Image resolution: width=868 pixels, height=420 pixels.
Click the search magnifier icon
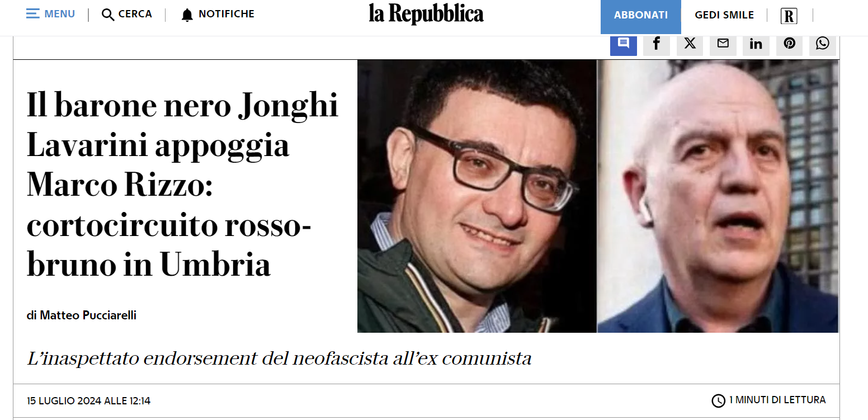pos(108,15)
